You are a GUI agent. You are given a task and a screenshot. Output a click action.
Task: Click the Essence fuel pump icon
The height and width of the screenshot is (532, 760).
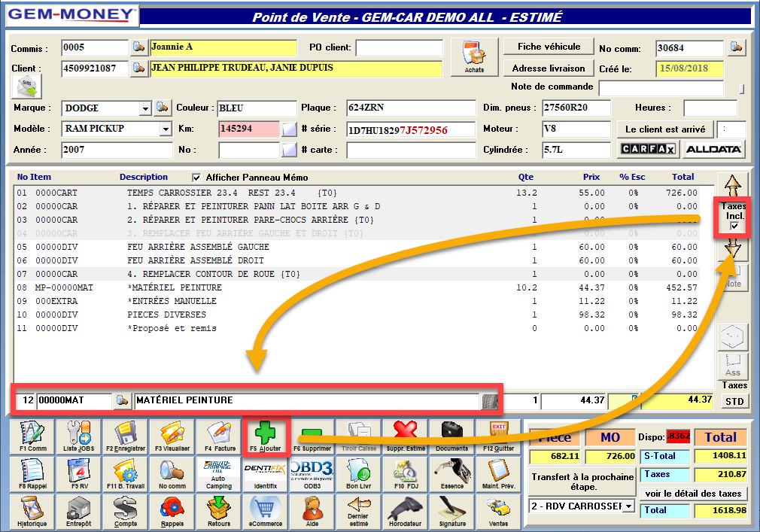(451, 474)
